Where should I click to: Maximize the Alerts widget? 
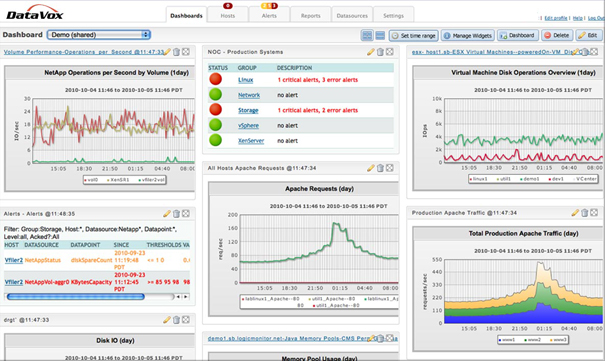click(186, 213)
